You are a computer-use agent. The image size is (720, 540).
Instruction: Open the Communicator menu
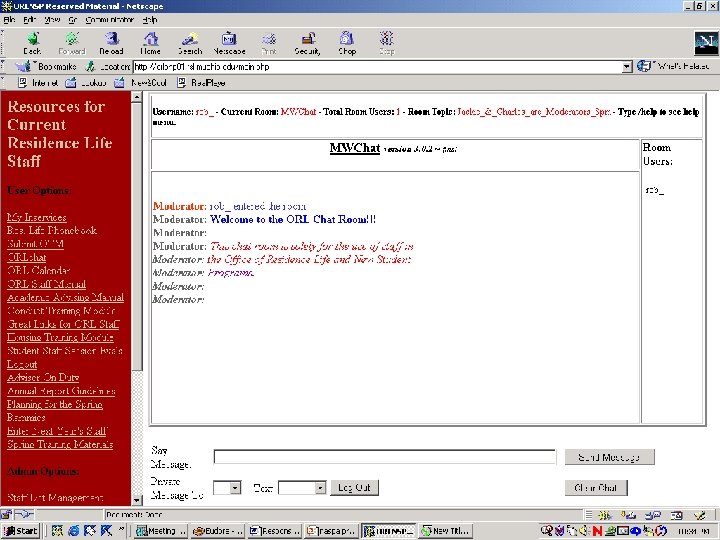[110, 20]
